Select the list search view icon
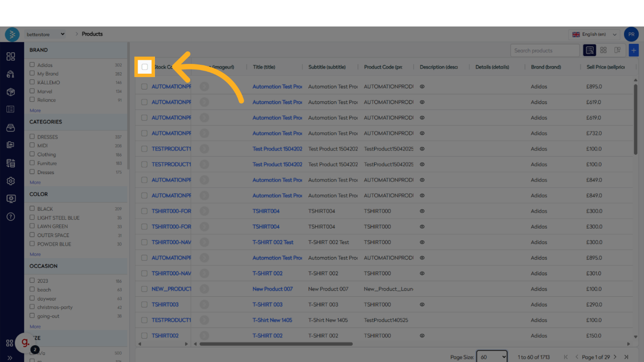This screenshot has height=362, width=644. click(589, 50)
